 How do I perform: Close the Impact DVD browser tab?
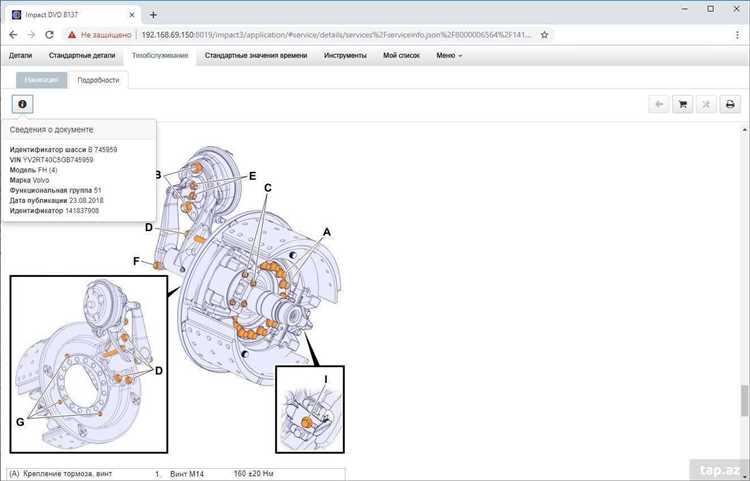coord(132,15)
